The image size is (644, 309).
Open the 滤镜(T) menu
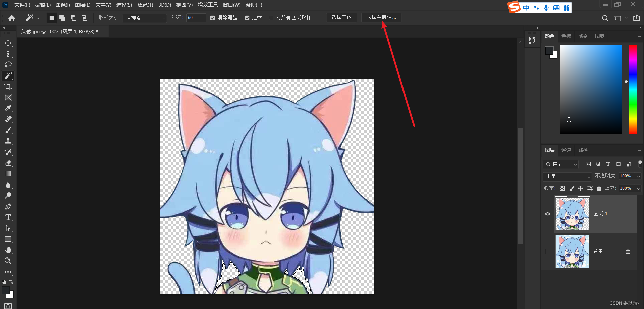(x=145, y=5)
